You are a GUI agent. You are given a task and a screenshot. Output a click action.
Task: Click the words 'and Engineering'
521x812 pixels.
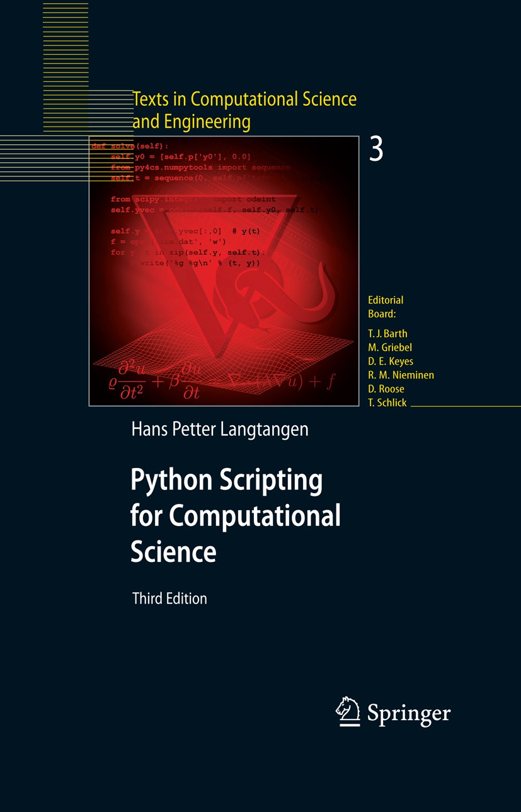[x=192, y=121]
